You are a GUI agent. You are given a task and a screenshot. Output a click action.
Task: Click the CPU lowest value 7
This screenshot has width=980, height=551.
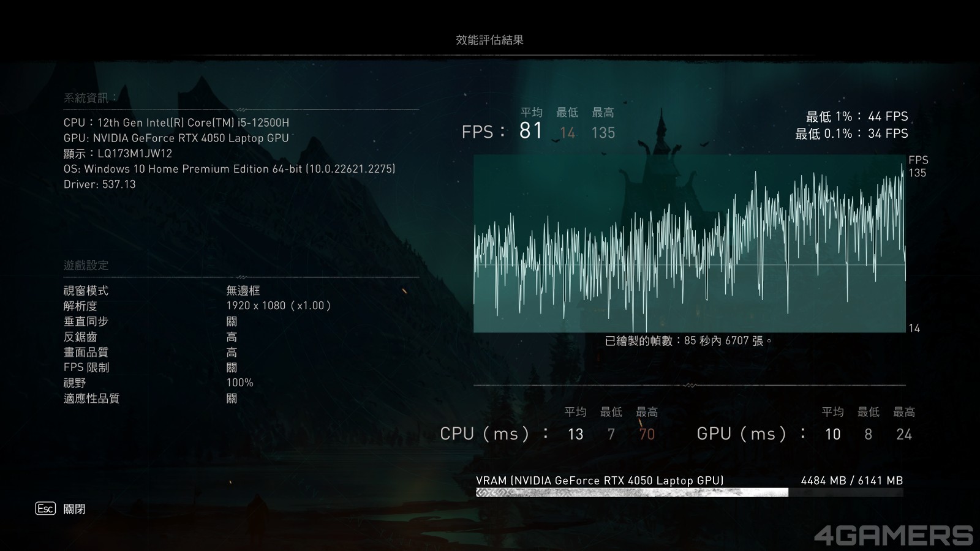(x=611, y=434)
